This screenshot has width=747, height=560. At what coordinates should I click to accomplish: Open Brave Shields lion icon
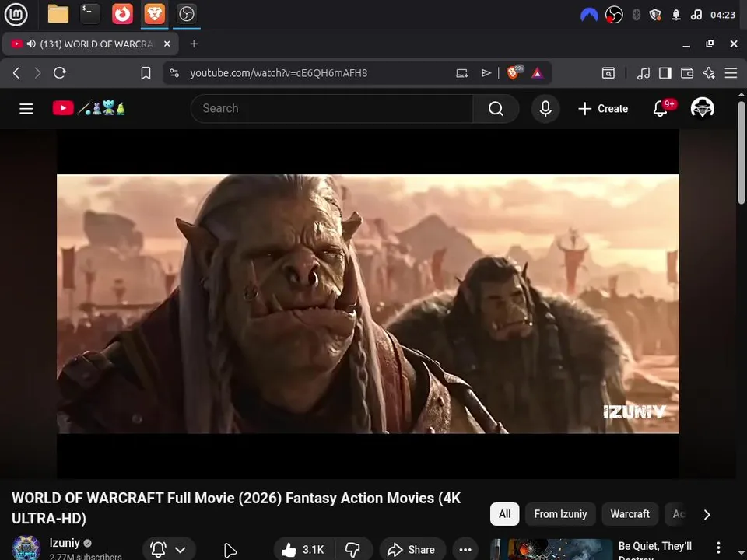pyautogui.click(x=514, y=72)
